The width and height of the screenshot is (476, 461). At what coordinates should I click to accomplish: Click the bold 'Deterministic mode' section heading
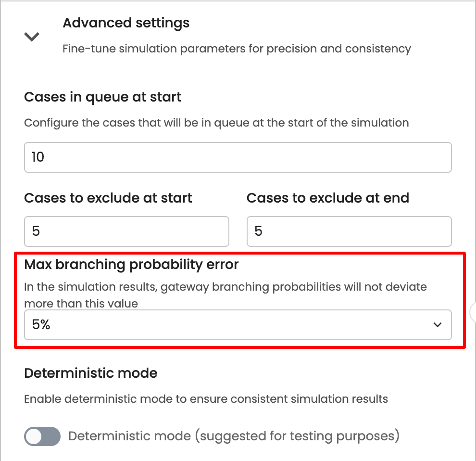(91, 373)
